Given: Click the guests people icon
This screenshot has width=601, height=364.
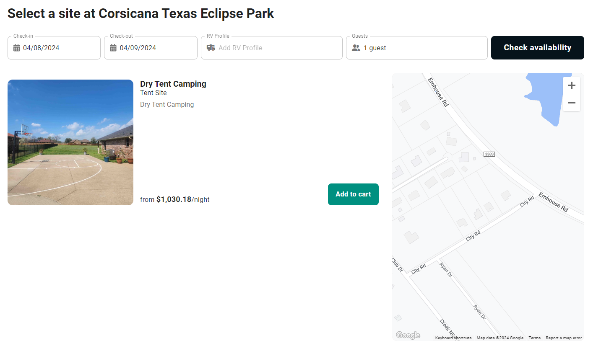Looking at the screenshot, I should pos(356,48).
